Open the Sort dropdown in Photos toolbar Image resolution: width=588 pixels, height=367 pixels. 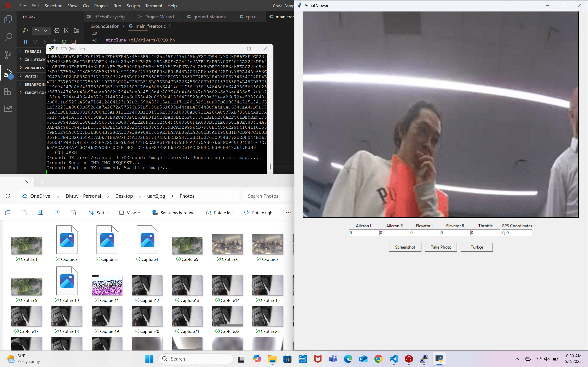coord(99,213)
